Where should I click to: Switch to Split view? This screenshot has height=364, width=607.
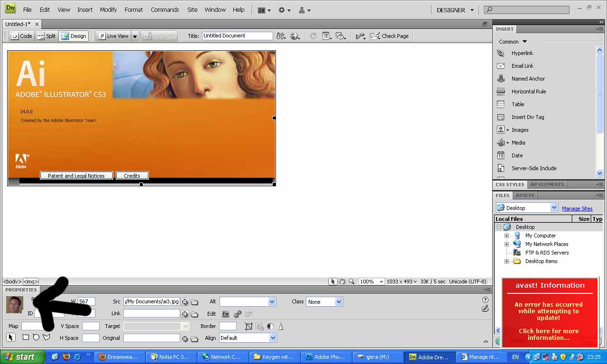pyautogui.click(x=46, y=36)
